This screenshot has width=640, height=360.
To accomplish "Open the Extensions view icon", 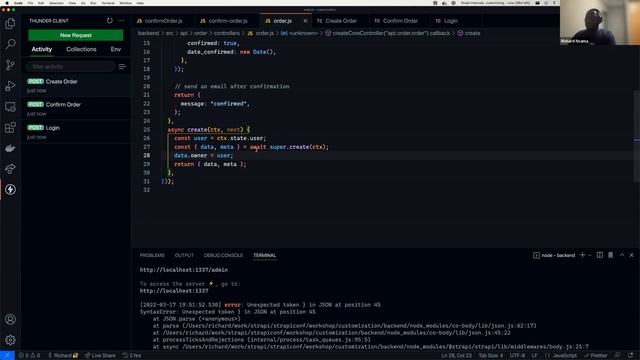I will pos(10,127).
